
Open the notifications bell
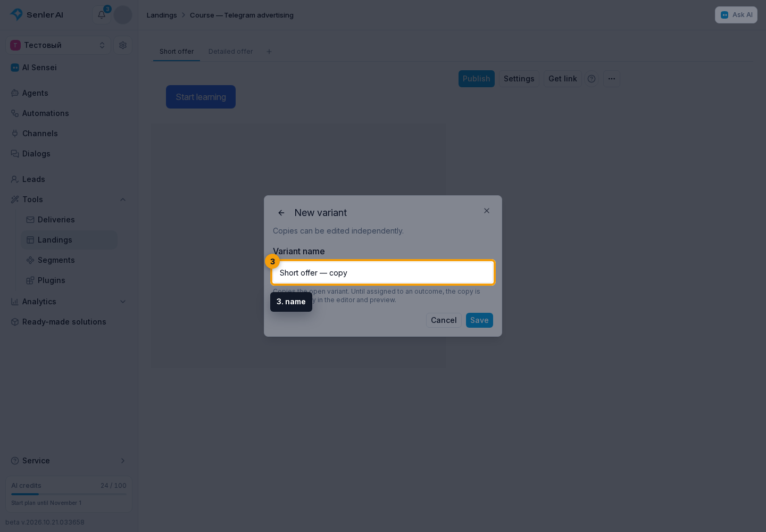coord(102,15)
